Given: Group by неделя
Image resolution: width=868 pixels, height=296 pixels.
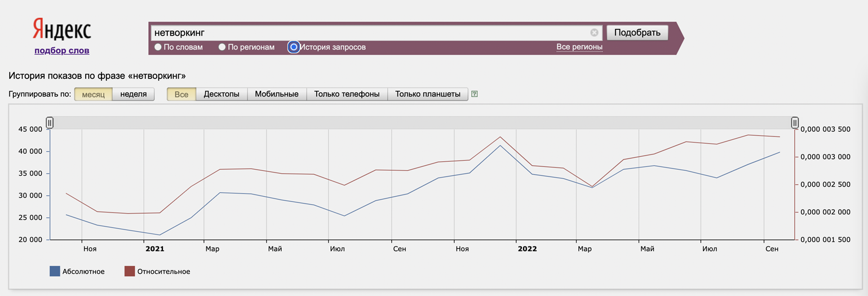Looking at the screenshot, I should (x=133, y=94).
